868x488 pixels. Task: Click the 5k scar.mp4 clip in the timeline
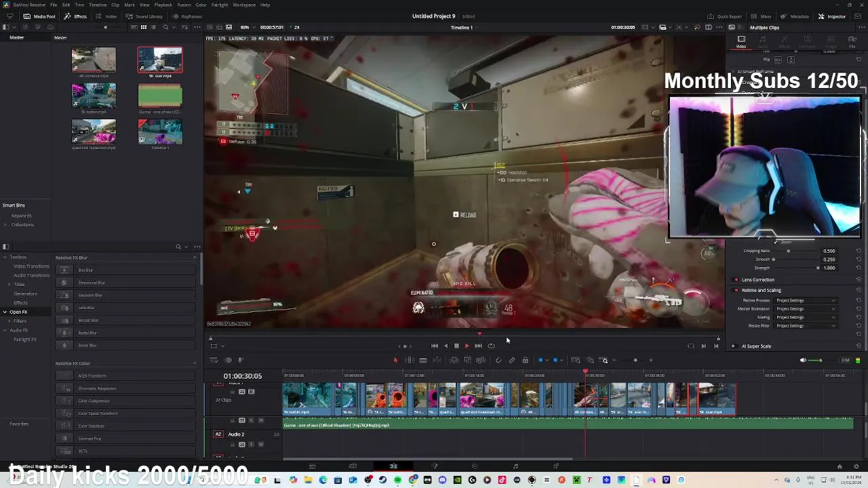716,399
